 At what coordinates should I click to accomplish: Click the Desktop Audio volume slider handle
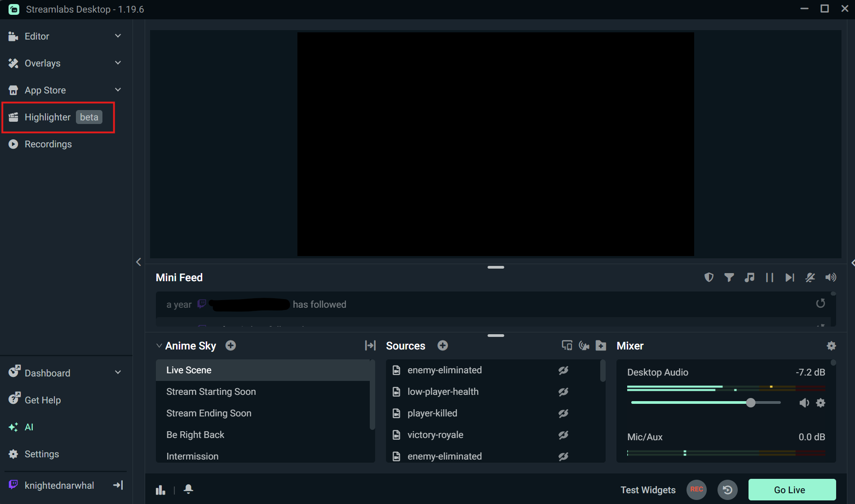pyautogui.click(x=750, y=403)
